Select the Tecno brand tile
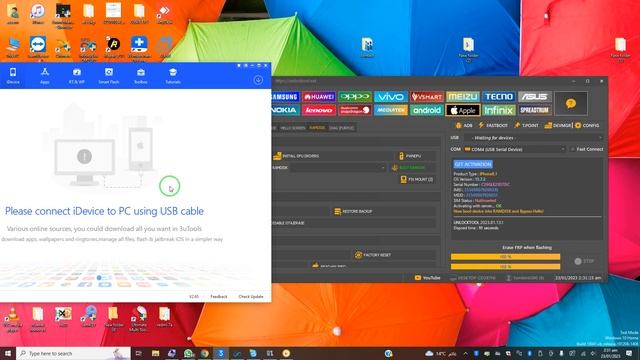 coord(499,97)
